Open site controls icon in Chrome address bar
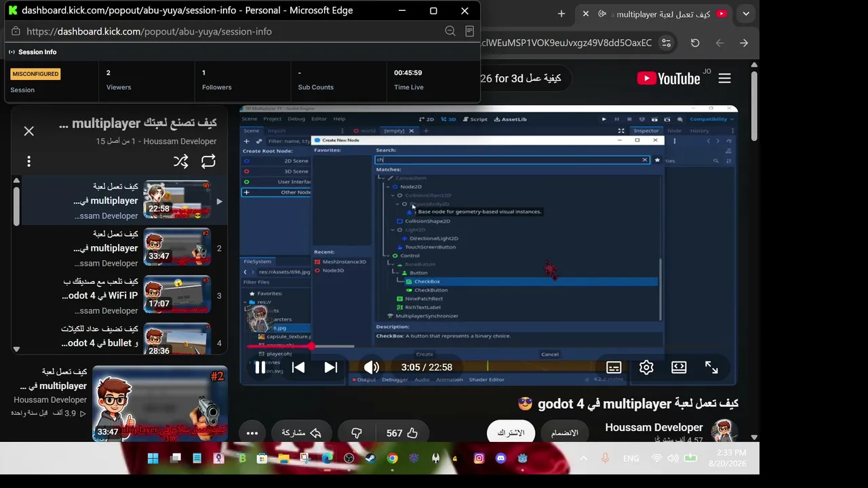Image resolution: width=868 pixels, height=488 pixels. click(x=666, y=43)
